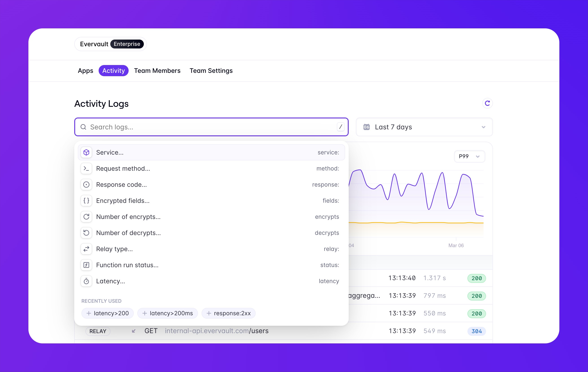Screen dimensions: 588x372
Task: Click the Relay type arrows icon
Action: pyautogui.click(x=86, y=249)
